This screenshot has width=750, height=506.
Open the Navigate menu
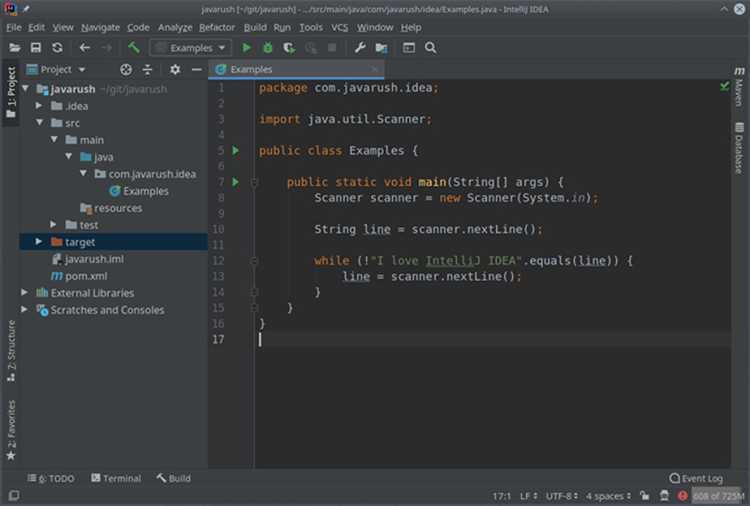click(x=100, y=28)
